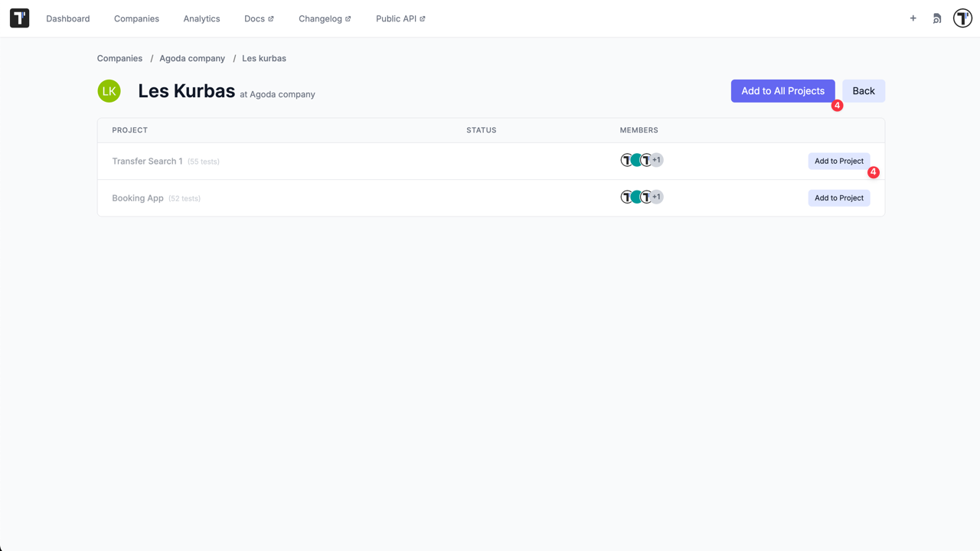This screenshot has height=551, width=980.
Task: Open the profile avatar menu top right
Action: tap(962, 18)
